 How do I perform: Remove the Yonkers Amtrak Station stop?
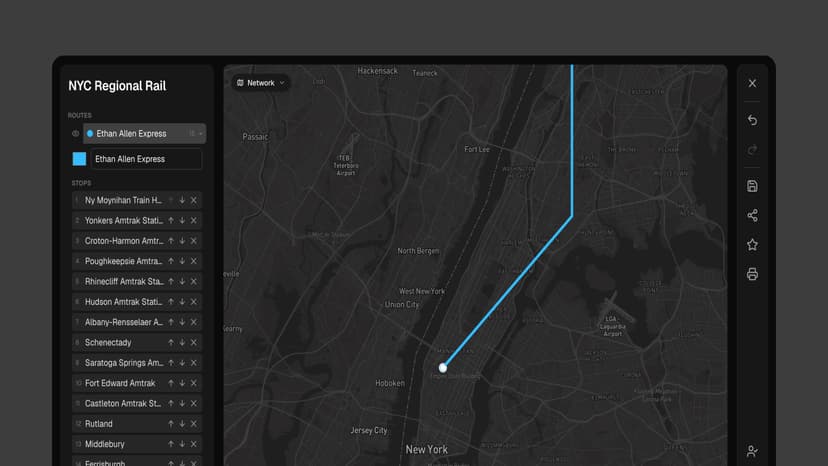194,220
